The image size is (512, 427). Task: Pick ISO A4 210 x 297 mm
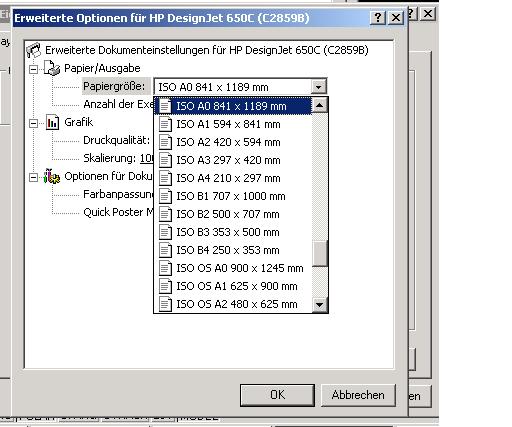click(x=233, y=178)
